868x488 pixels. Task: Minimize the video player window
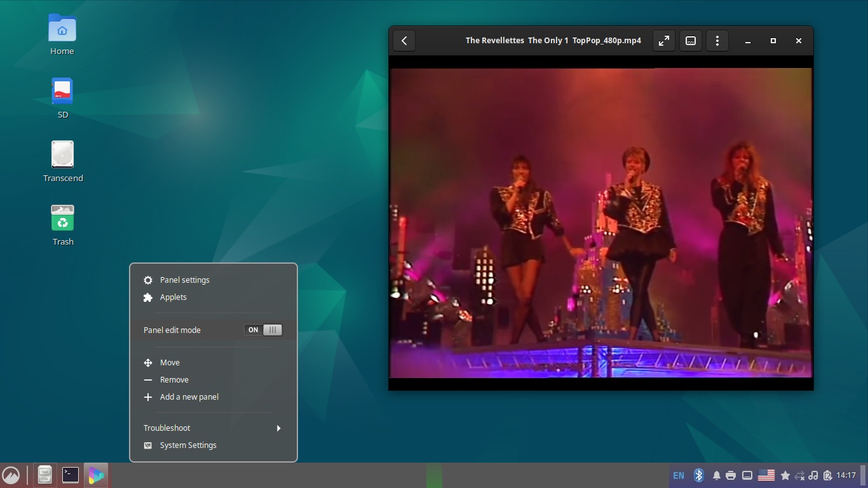(x=748, y=41)
